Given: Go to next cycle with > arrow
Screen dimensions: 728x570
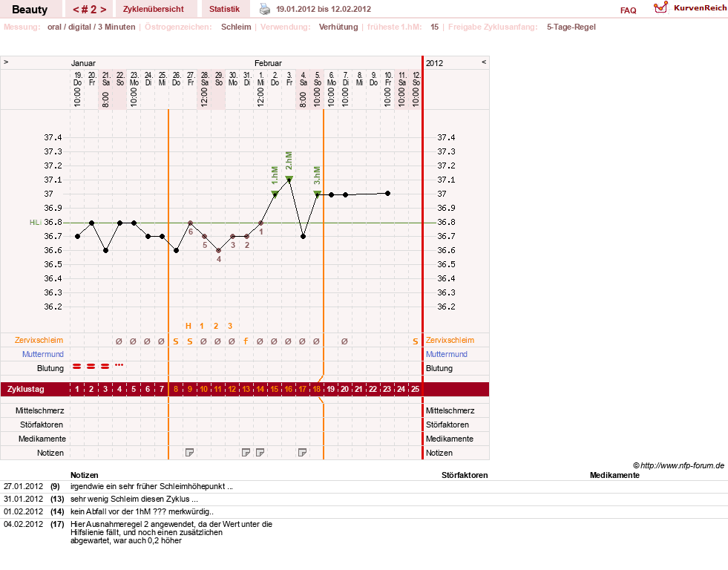Looking at the screenshot, I should 104,10.
